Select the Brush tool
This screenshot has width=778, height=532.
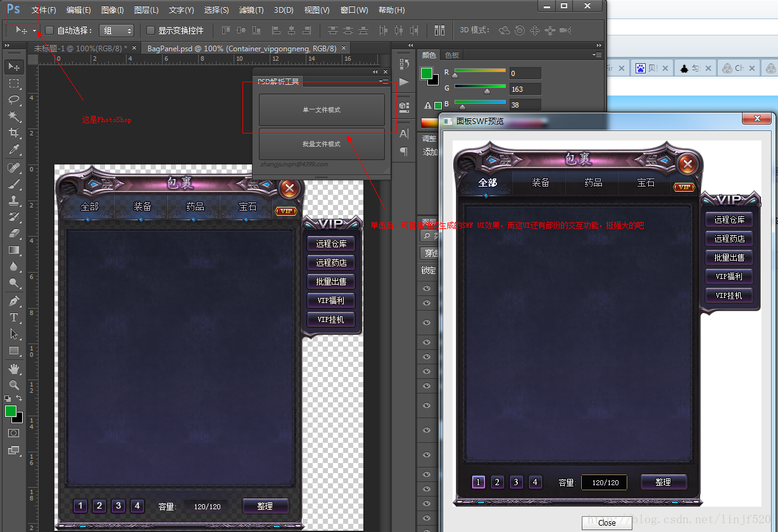click(14, 184)
